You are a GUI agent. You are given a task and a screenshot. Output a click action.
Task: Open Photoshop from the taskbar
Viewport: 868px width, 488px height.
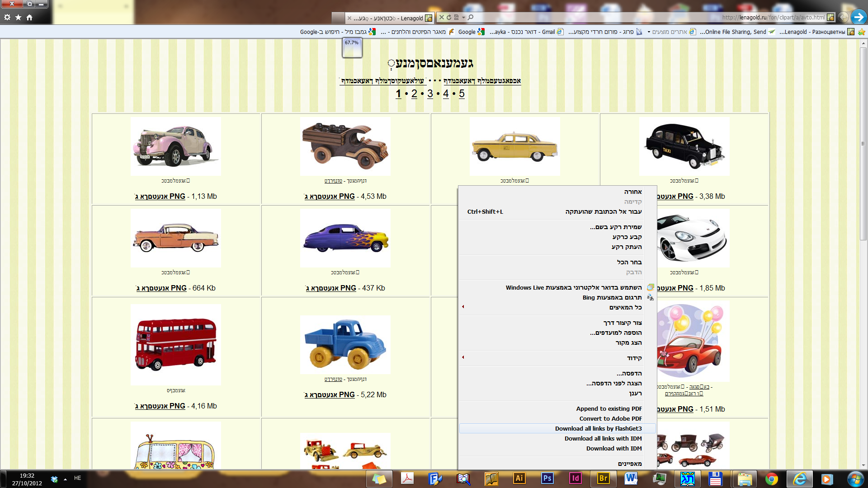coord(547,478)
